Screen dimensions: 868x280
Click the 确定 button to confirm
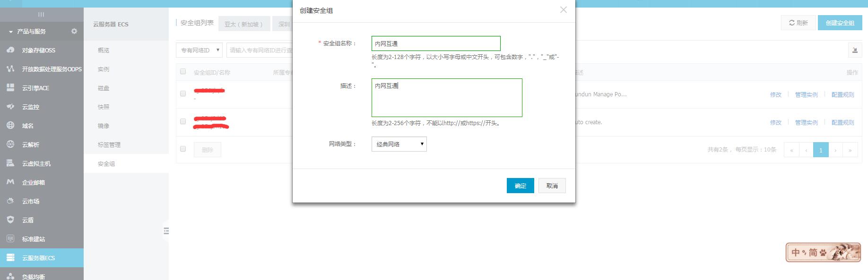[520, 186]
